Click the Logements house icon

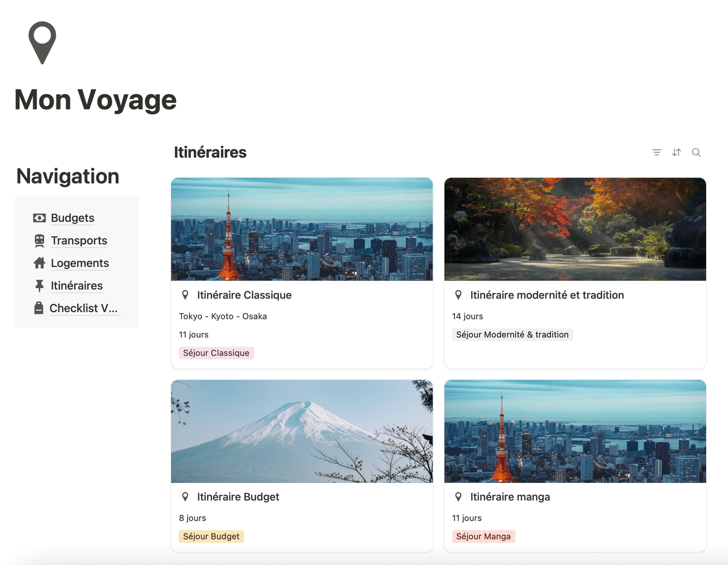pyautogui.click(x=39, y=263)
